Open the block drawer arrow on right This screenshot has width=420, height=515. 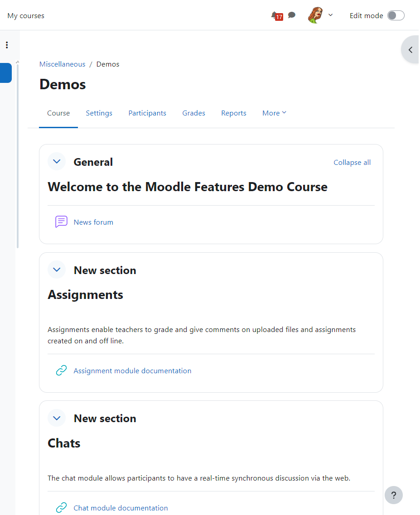410,49
